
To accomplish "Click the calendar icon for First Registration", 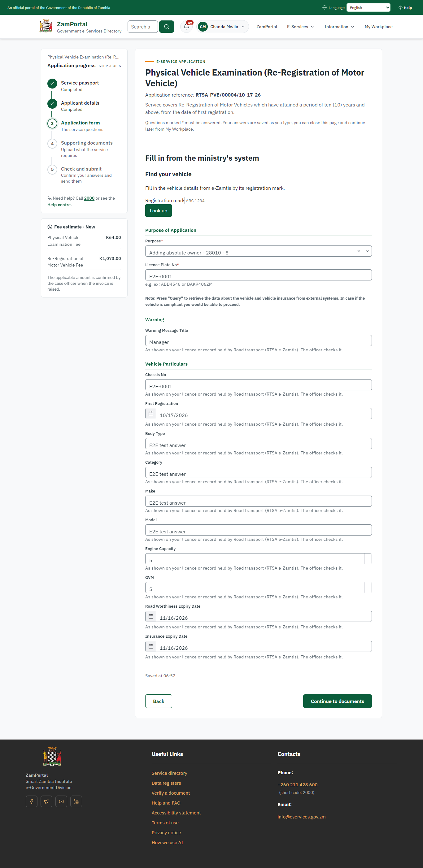I will pos(151,414).
